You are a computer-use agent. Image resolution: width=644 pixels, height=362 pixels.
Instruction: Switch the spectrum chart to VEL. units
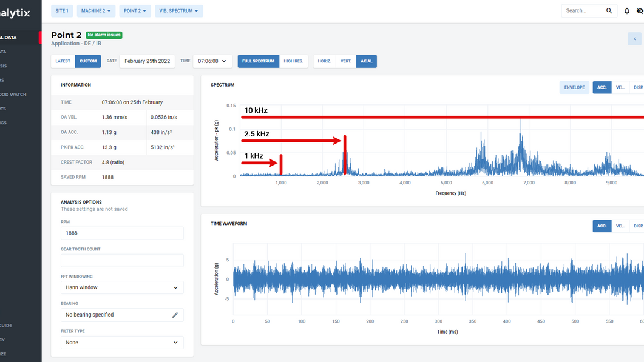[620, 87]
